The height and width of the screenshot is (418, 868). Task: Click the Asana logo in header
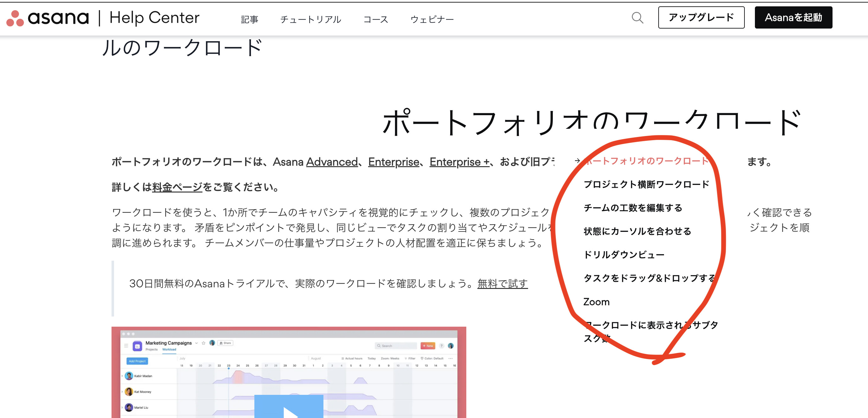pos(48,18)
